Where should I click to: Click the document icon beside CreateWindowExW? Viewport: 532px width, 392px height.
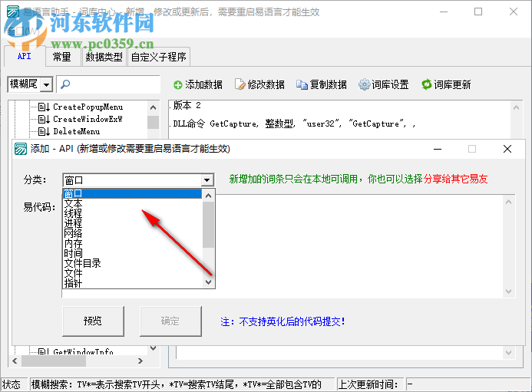[44, 120]
